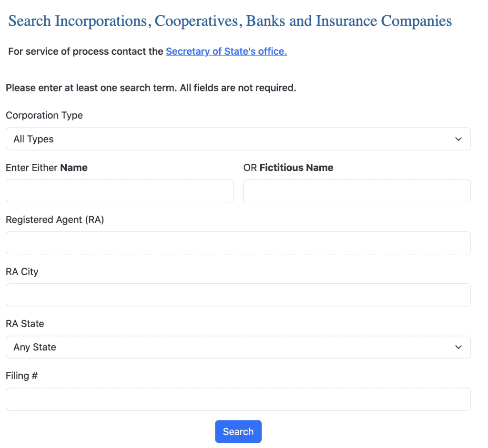This screenshot has width=488, height=448.
Task: Click the Filing # label
Action: coord(21,376)
